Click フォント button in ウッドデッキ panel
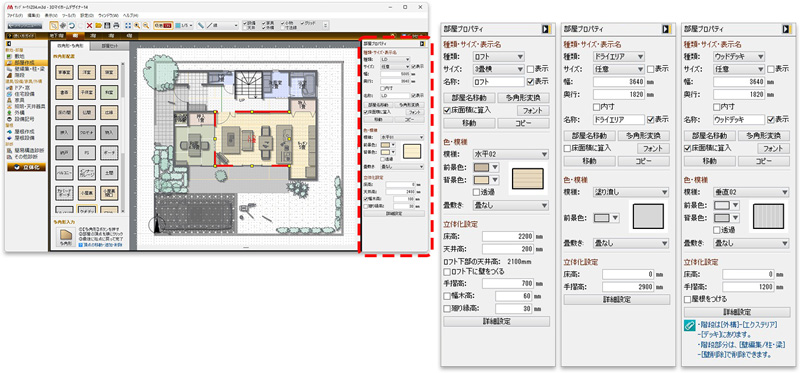This screenshot has width=800, height=373. [773, 148]
